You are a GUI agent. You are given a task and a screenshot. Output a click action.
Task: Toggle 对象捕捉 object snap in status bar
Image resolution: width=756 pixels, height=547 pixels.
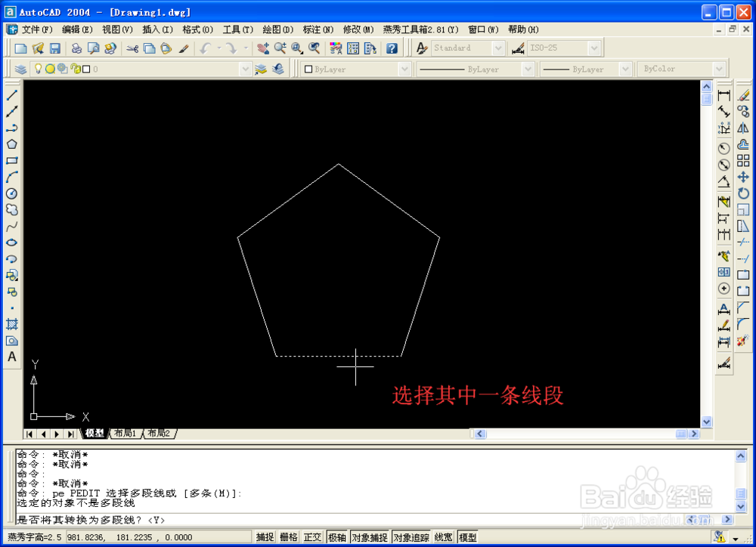point(370,537)
